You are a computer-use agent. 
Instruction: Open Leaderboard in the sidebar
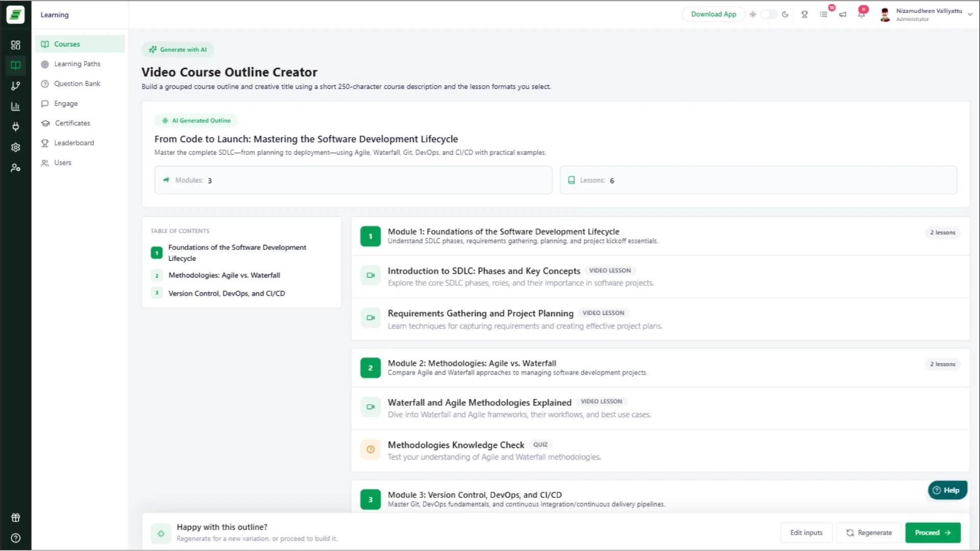pyautogui.click(x=80, y=143)
